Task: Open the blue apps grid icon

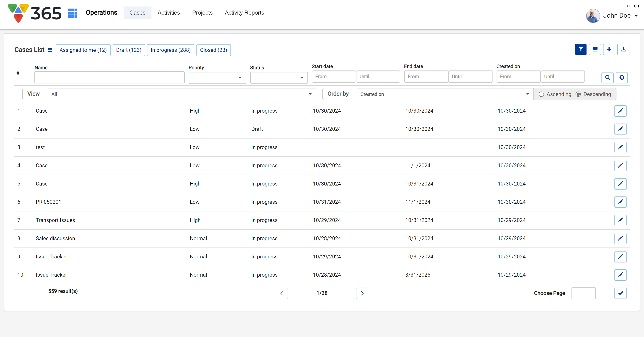Action: pyautogui.click(x=73, y=13)
